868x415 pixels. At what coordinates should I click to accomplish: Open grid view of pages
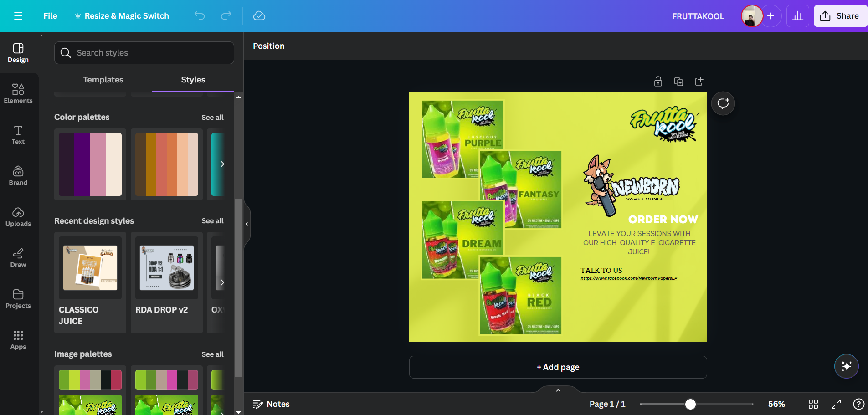[813, 404]
